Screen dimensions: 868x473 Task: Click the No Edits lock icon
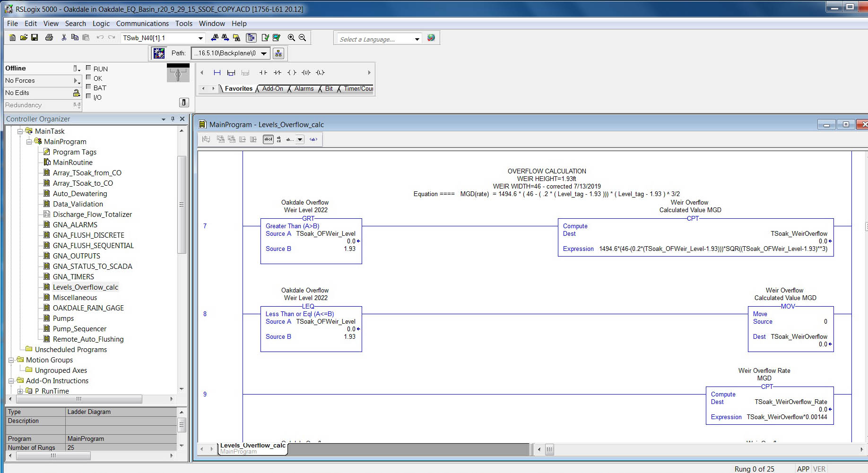click(x=77, y=93)
